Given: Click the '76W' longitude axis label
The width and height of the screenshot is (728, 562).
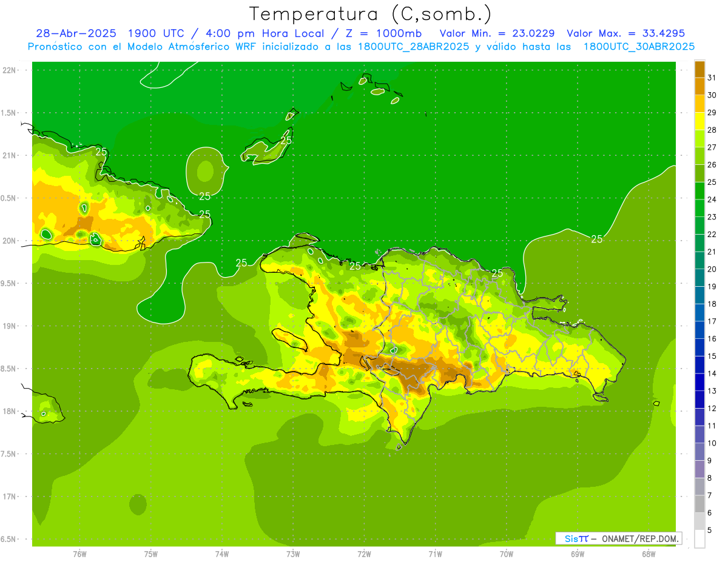Looking at the screenshot, I should coord(79,554).
